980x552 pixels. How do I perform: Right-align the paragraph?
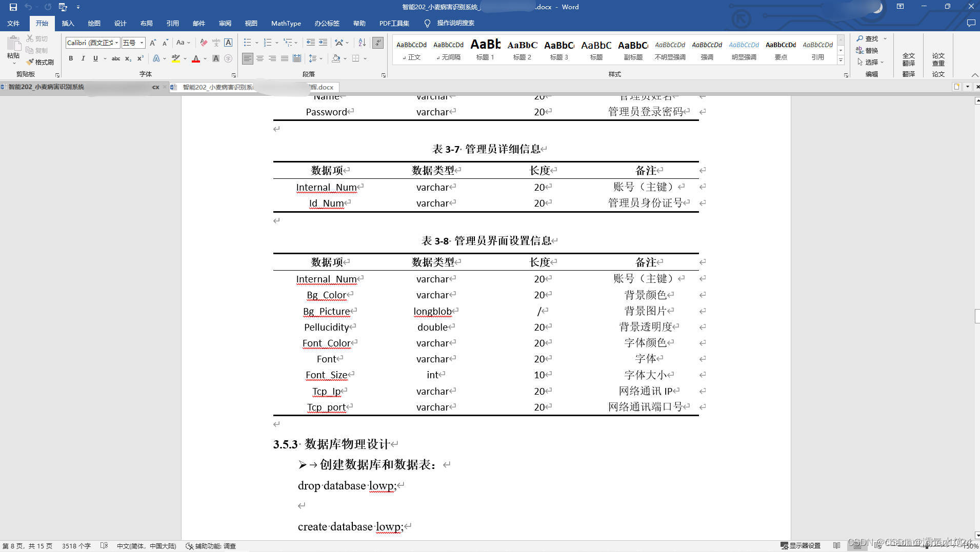pos(272,58)
